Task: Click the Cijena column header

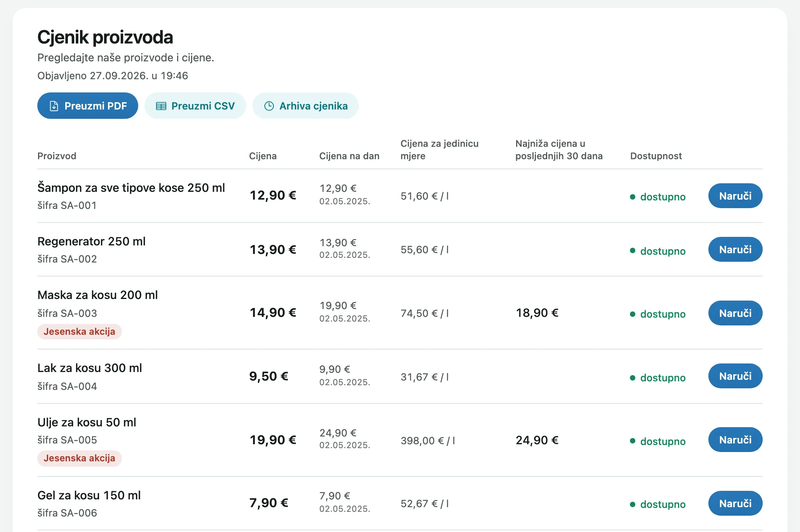Action: pyautogui.click(x=263, y=156)
